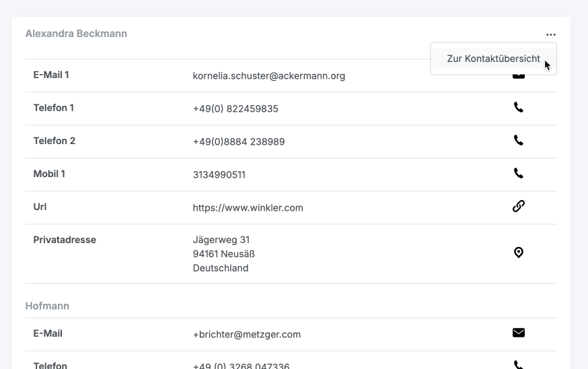This screenshot has height=369, width=588.
Task: Click the Hofmann section heading
Action: click(x=47, y=306)
